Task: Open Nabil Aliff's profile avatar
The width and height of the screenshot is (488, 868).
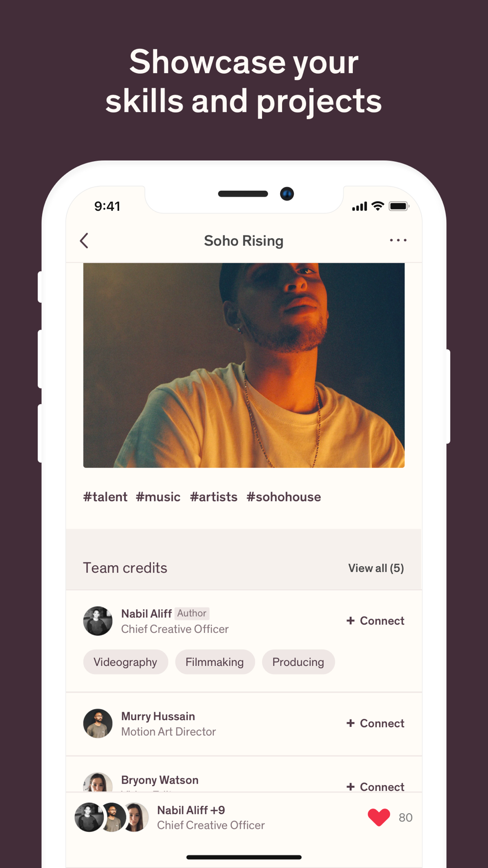Action: 98,621
